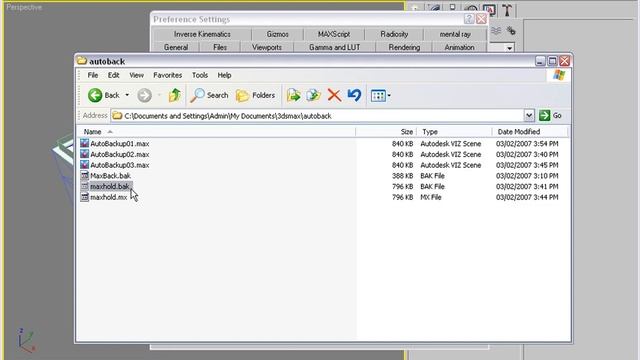Select file AutoBackup02.max
The height and width of the screenshot is (360, 640).
click(119, 154)
